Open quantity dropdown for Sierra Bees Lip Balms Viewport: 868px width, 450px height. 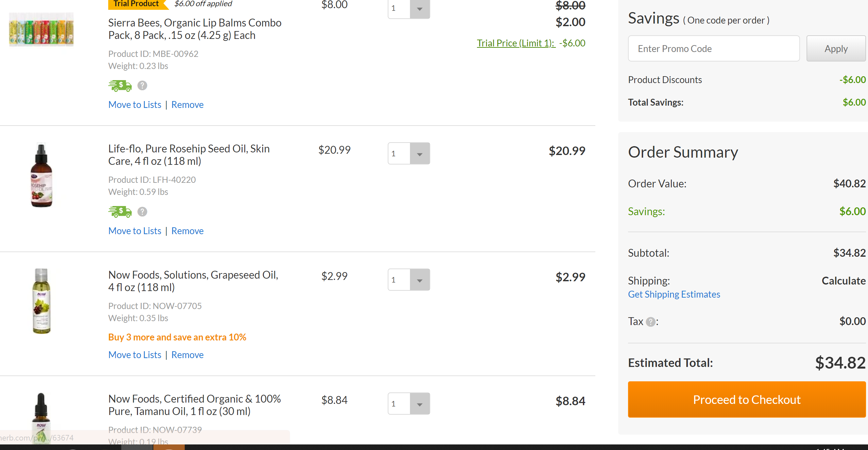point(419,9)
